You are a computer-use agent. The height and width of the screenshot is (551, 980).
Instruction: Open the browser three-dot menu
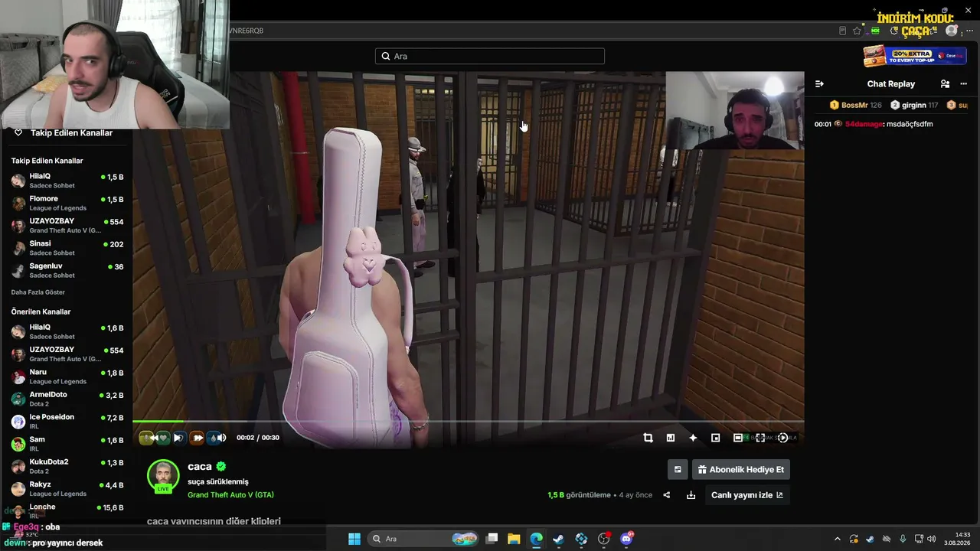pos(969,31)
